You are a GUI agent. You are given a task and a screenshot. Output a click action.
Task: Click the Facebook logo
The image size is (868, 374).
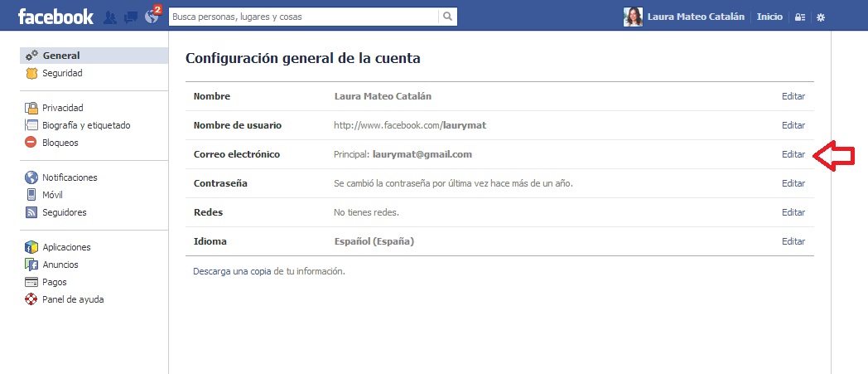click(x=55, y=17)
